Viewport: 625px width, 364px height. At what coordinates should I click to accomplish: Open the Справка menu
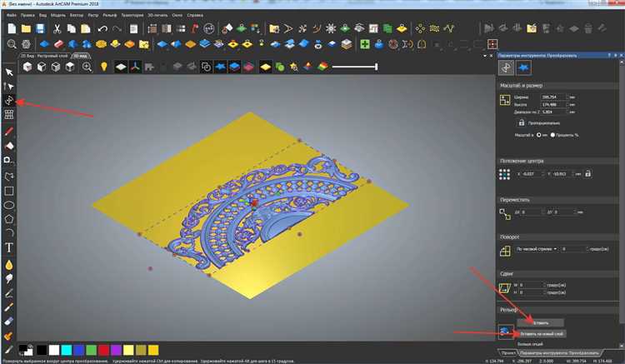[195, 15]
